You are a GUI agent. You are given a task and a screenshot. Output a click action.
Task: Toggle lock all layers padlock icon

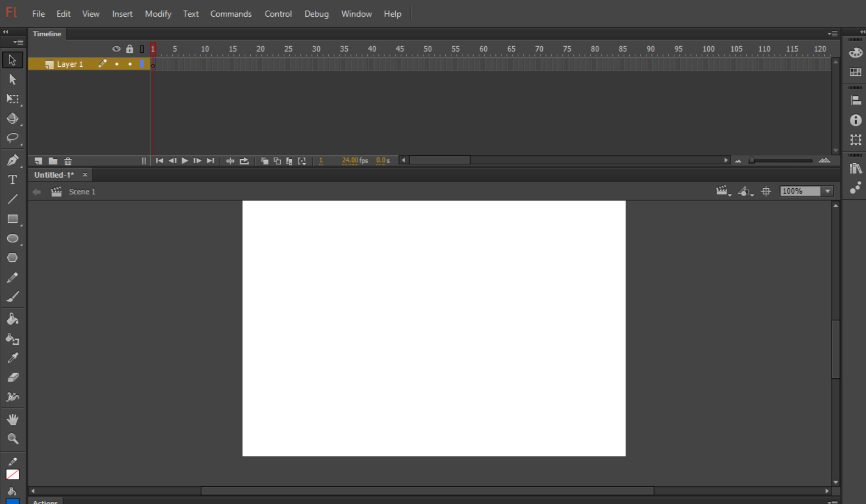pyautogui.click(x=129, y=49)
